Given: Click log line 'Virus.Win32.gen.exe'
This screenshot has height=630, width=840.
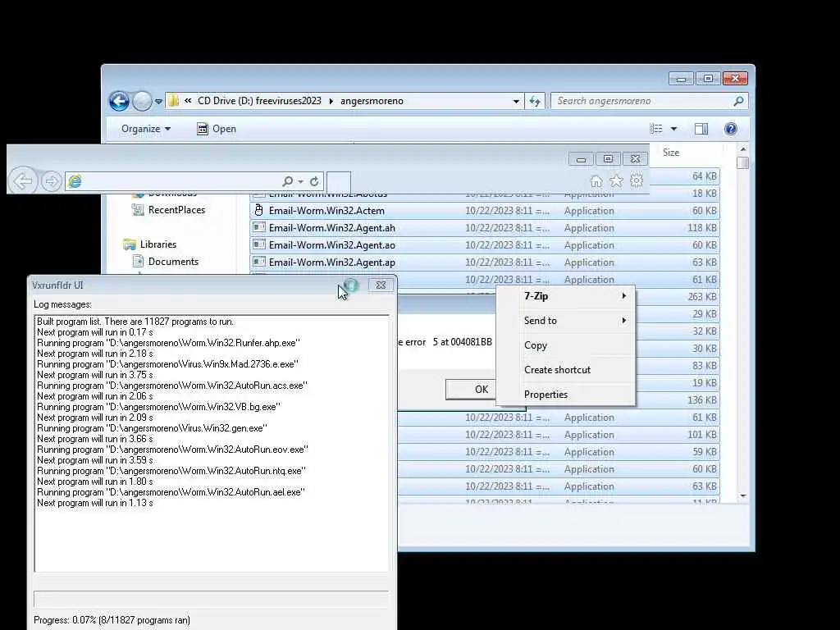Looking at the screenshot, I should point(152,428).
